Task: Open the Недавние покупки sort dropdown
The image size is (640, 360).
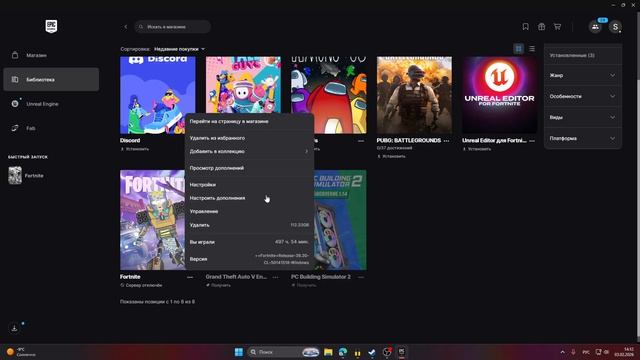Action: 180,49
